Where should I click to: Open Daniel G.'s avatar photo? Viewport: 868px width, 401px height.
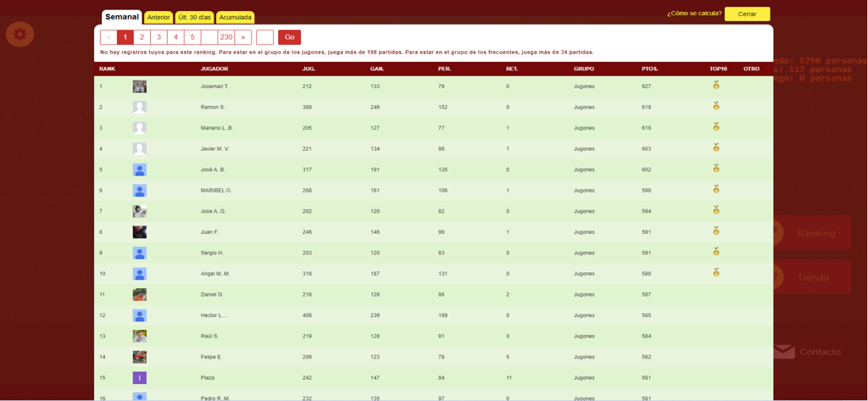[140, 295]
